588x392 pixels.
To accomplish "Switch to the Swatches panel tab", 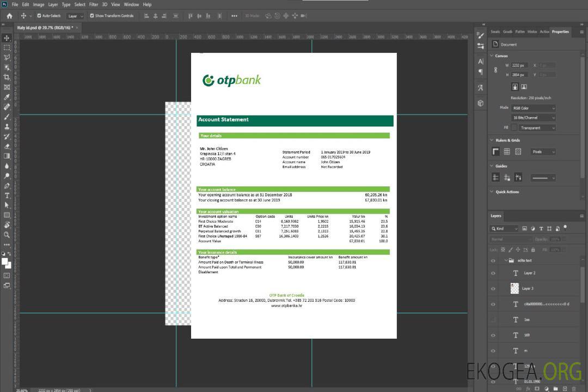I will point(495,32).
